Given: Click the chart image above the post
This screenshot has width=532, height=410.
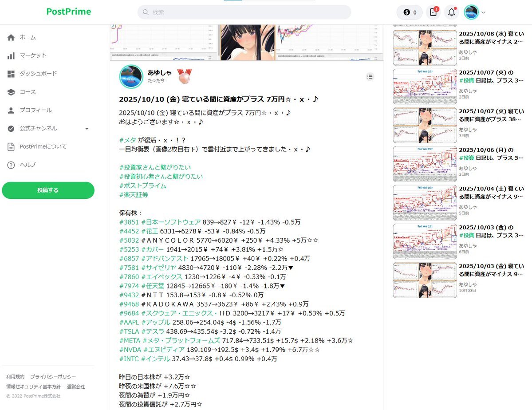Looking at the screenshot, I should click(247, 43).
